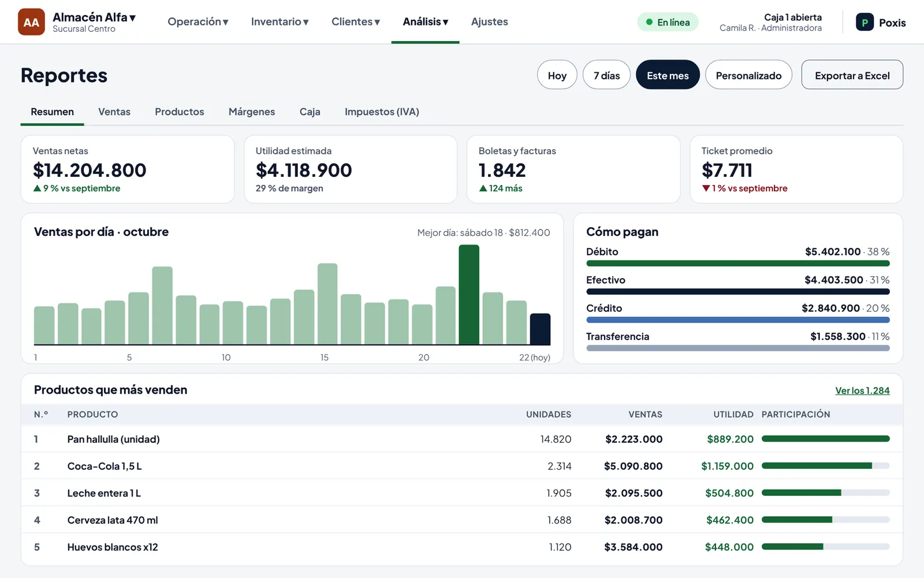Viewport: 924px width, 578px height.
Task: Click Exportar a Excel button
Action: point(852,75)
